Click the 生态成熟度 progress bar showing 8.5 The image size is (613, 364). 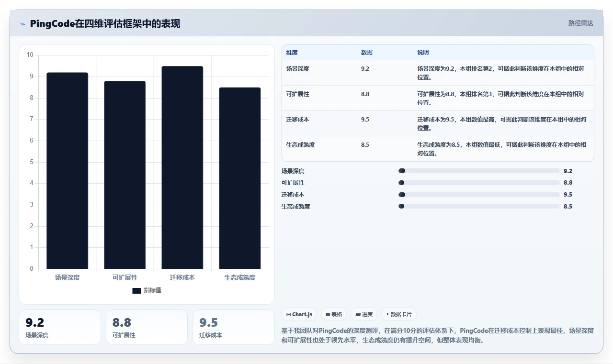(x=479, y=206)
